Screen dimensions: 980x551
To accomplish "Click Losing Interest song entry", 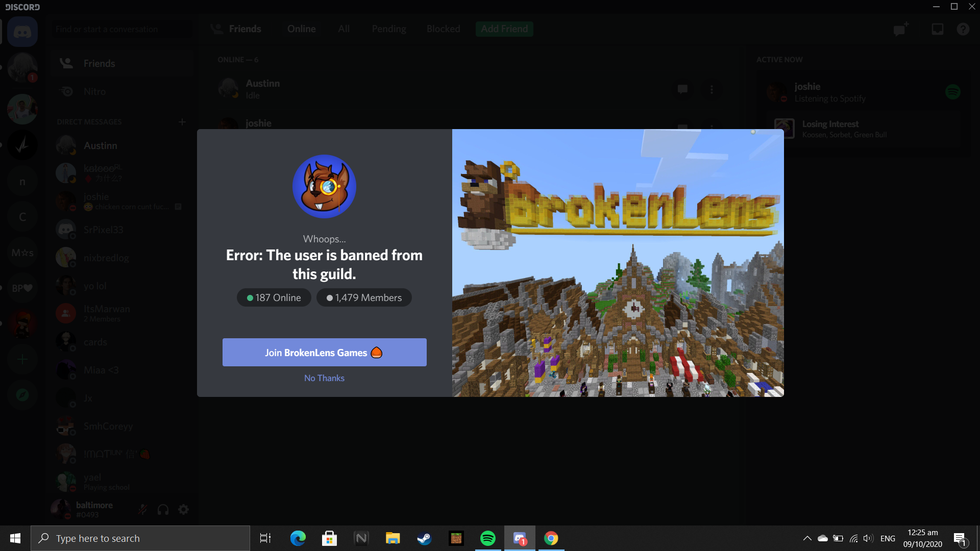I will 863,129.
